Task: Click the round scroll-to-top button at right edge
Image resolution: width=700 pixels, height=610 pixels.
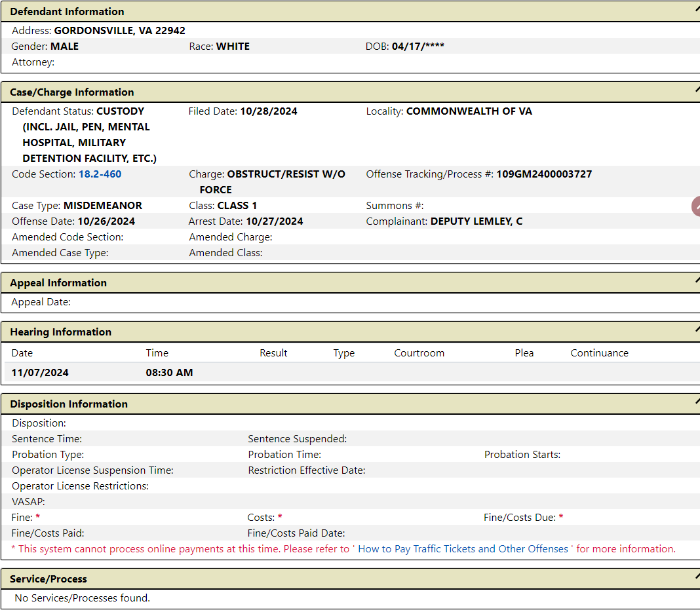Action: pos(696,206)
